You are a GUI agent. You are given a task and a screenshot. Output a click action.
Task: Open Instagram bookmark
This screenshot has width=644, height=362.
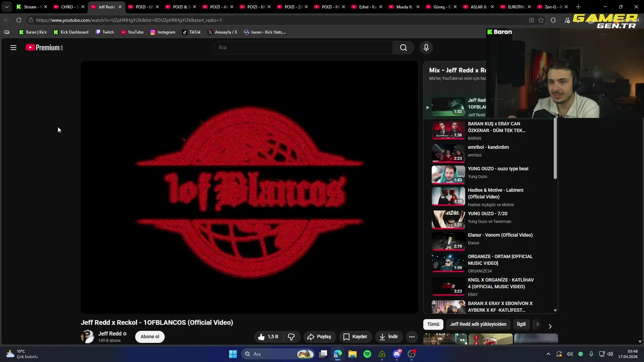pyautogui.click(x=163, y=32)
